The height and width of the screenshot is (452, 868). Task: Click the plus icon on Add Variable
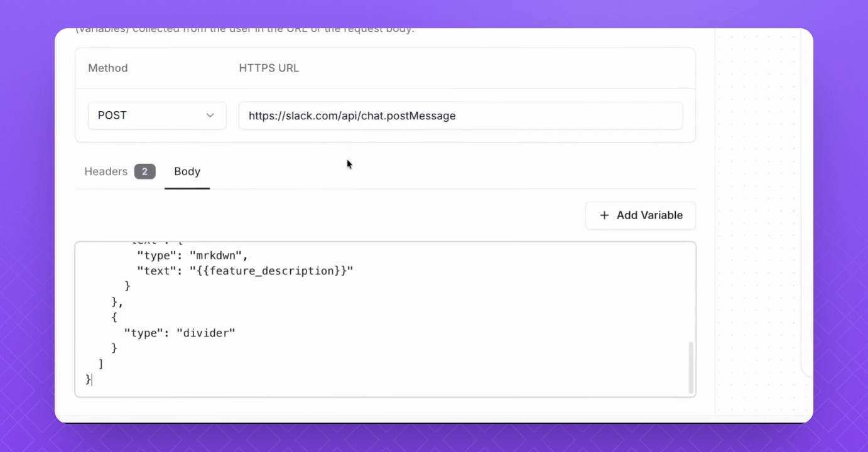(604, 215)
